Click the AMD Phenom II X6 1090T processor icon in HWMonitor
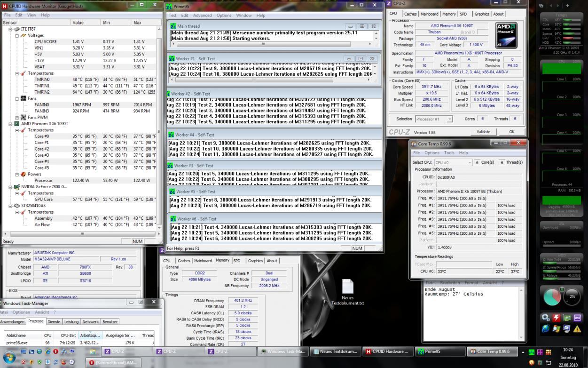The image size is (588, 368). point(16,124)
